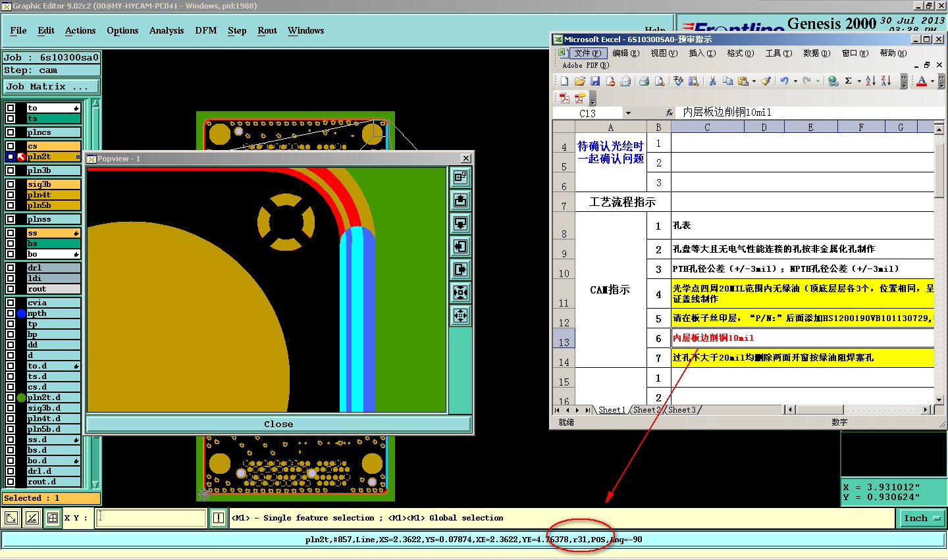This screenshot has height=560, width=948.
Task: Click the diagonal arrow icon beside X Y
Action: [11, 518]
